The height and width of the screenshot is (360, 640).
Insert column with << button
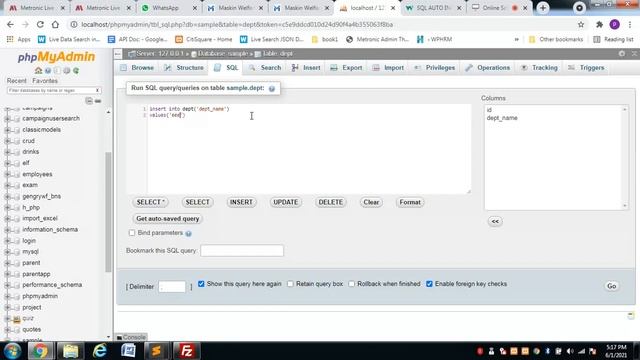point(495,221)
